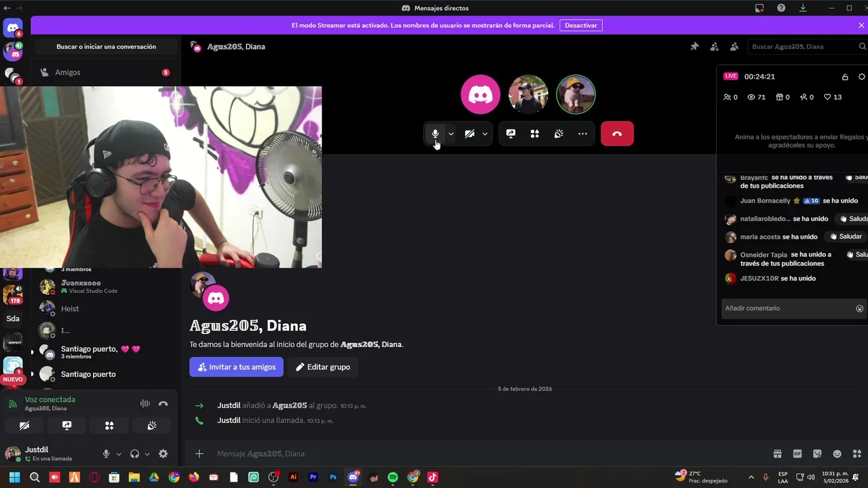868x488 pixels.
Task: Toggle noise suppression in voice panel
Action: [x=144, y=403]
